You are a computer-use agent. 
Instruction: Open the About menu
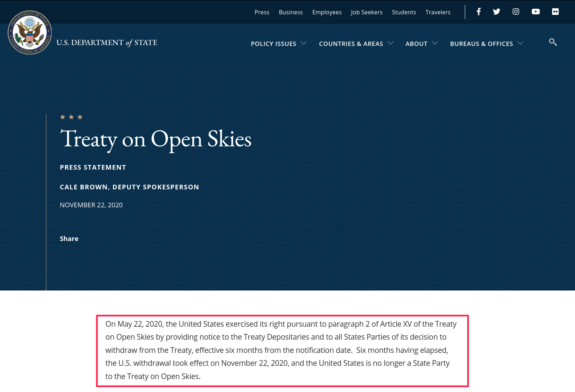(416, 44)
